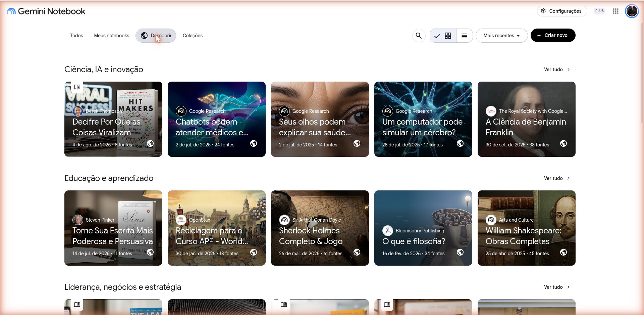
Task: Click the PLUS plan badge
Action: pos(599,11)
